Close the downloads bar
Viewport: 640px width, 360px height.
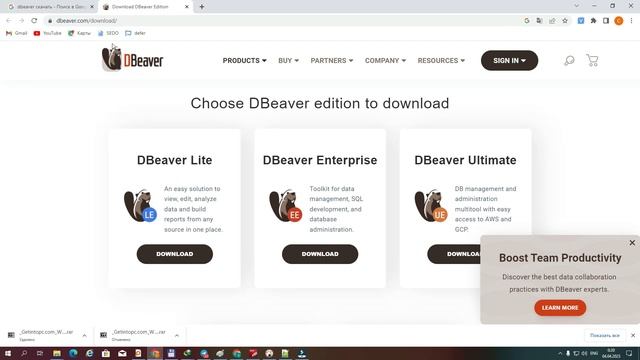coord(633,336)
